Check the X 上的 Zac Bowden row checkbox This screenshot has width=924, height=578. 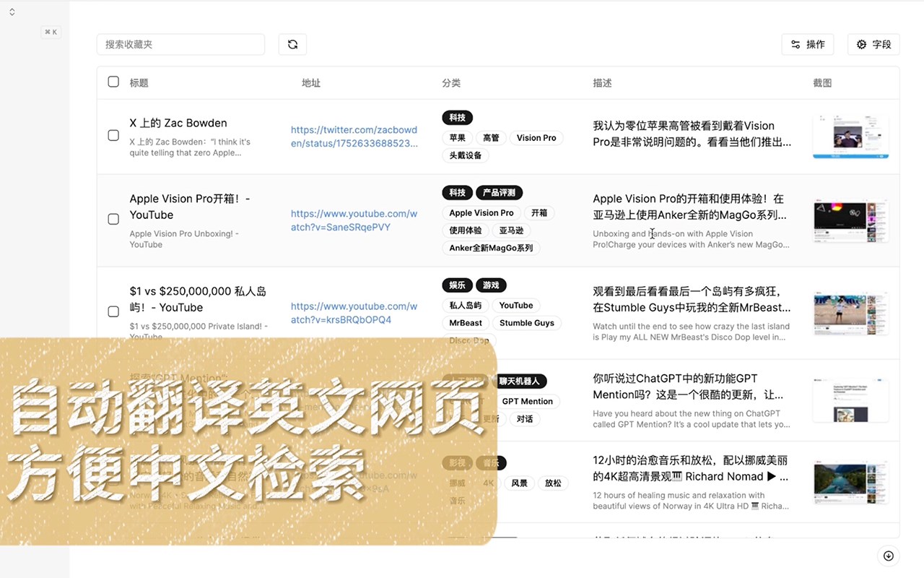click(113, 135)
